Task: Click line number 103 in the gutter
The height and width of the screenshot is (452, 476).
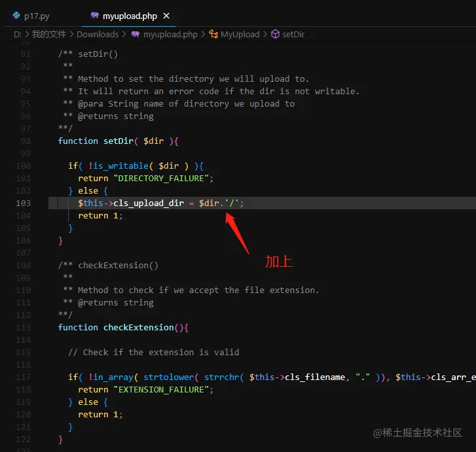Action: pyautogui.click(x=24, y=203)
